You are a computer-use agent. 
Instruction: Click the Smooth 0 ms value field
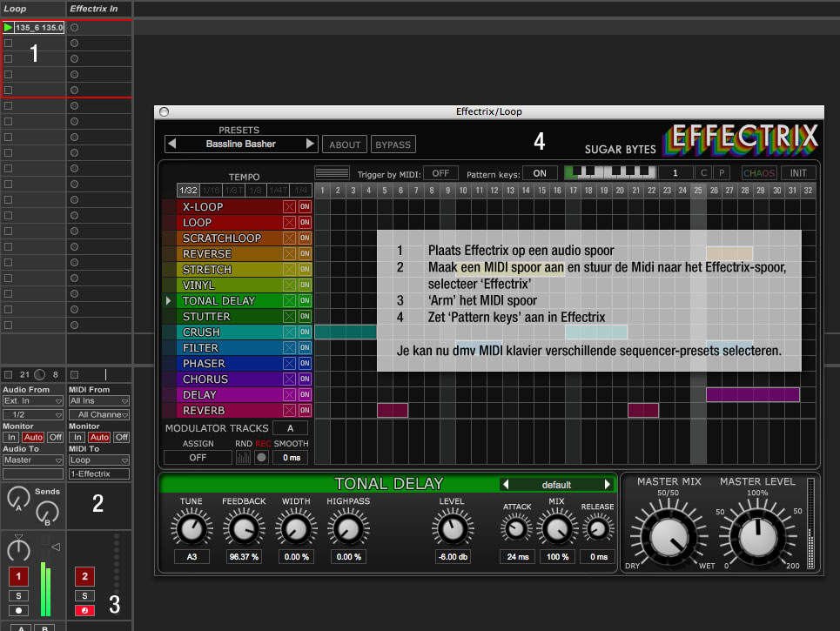(292, 458)
